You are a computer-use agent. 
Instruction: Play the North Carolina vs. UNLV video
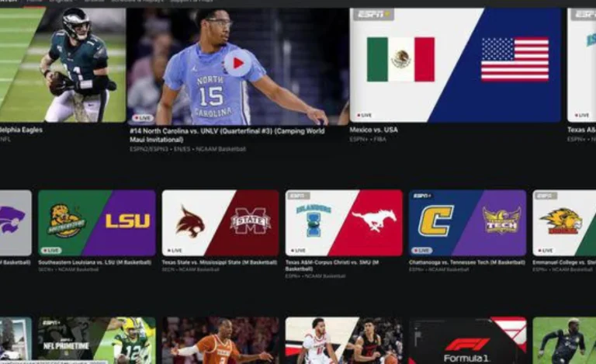coord(238,63)
